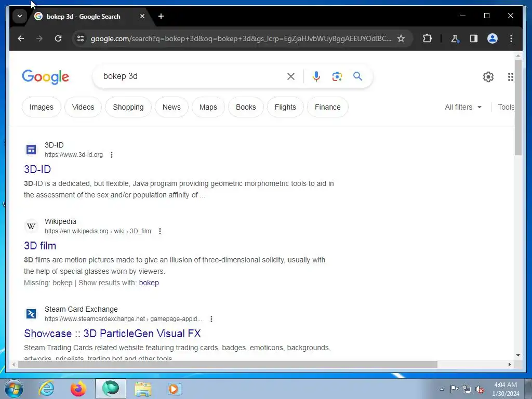532x399 pixels.
Task: Open the network tray icon
Action: [467, 389]
